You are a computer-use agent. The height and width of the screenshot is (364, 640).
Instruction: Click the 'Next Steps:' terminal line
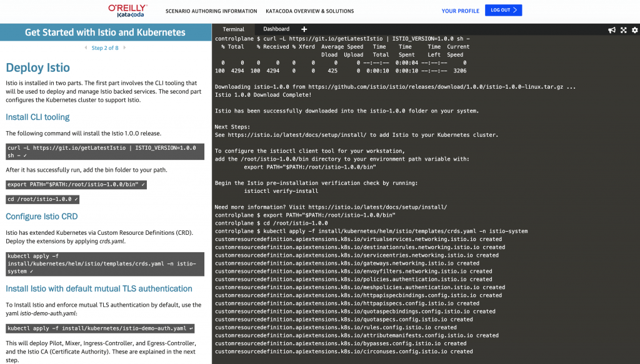232,127
